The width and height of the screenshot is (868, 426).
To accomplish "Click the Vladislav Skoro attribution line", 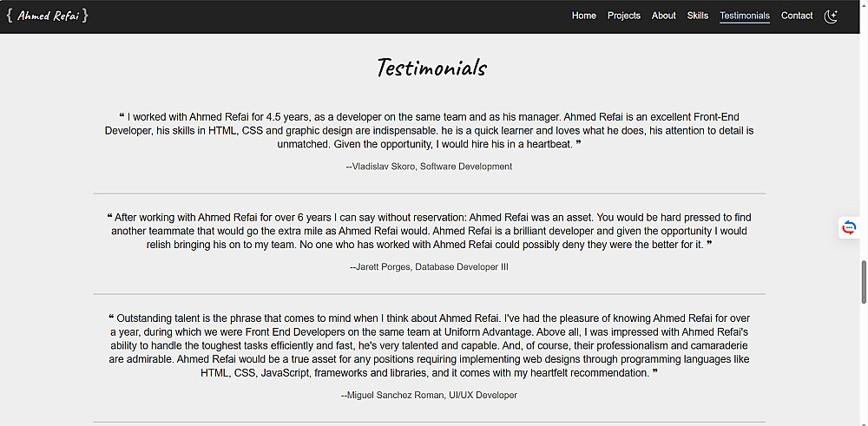I will pos(429,167).
